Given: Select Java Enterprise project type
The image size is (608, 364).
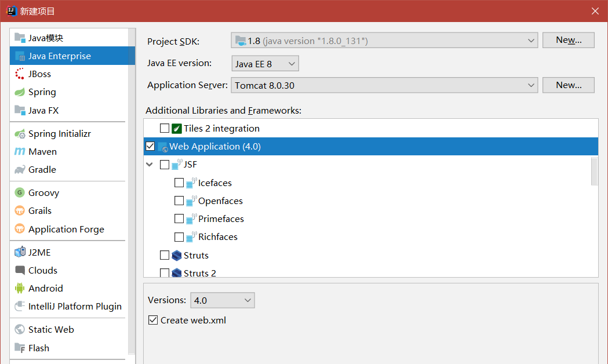Looking at the screenshot, I should coord(72,56).
